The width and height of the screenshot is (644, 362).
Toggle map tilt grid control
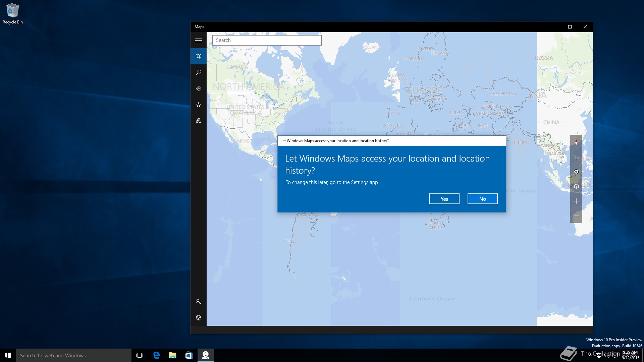pos(576,157)
